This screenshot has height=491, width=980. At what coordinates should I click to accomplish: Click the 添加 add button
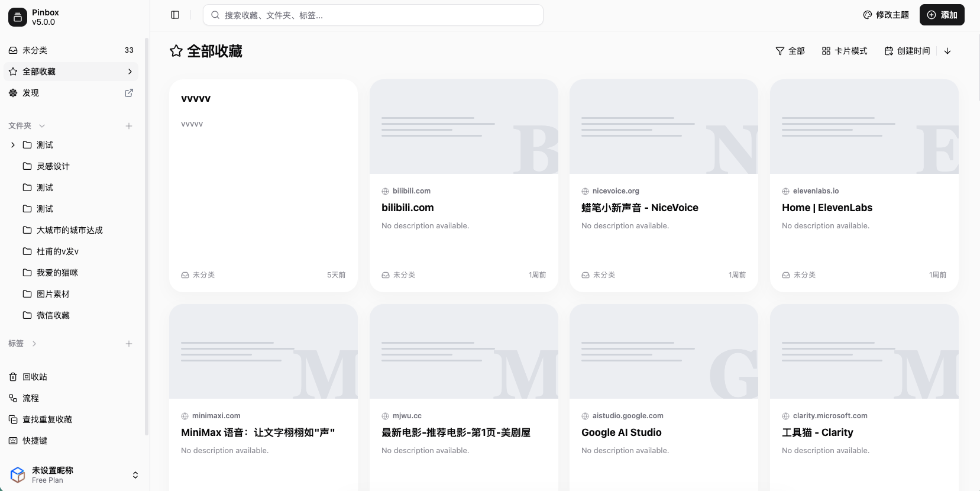(x=942, y=15)
